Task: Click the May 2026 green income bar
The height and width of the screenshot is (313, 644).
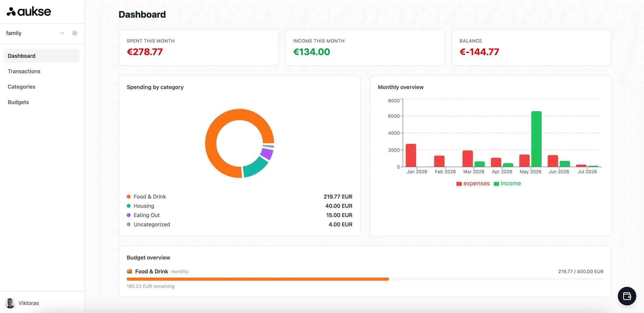Action: point(536,139)
